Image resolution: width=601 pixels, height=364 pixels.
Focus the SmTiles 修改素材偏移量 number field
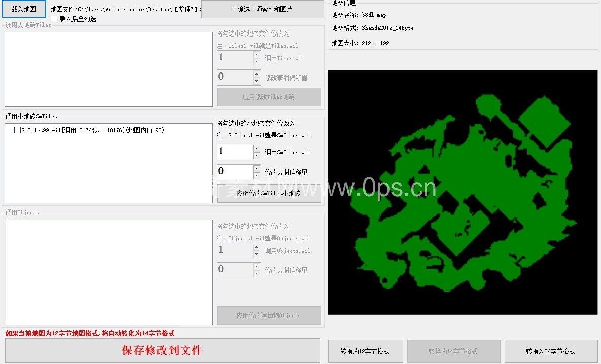tap(234, 172)
